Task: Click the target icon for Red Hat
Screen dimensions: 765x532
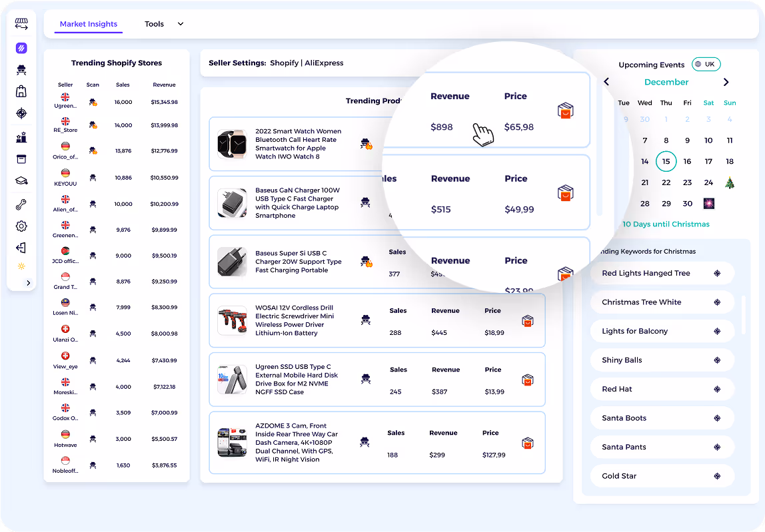Action: [717, 389]
